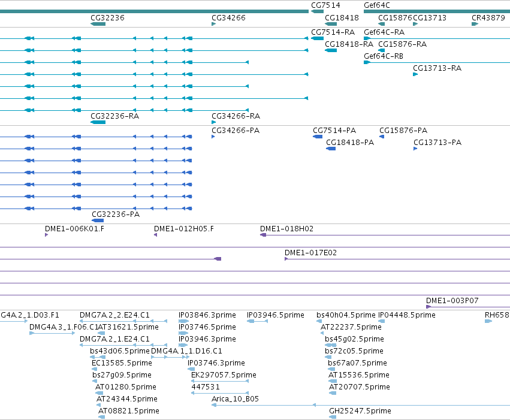
Task: Click the AT24344.5prime EST label
Action: coord(127,399)
